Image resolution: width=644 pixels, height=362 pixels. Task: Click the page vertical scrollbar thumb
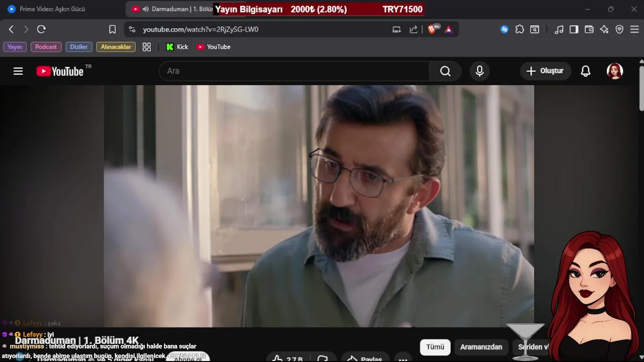pyautogui.click(x=641, y=88)
